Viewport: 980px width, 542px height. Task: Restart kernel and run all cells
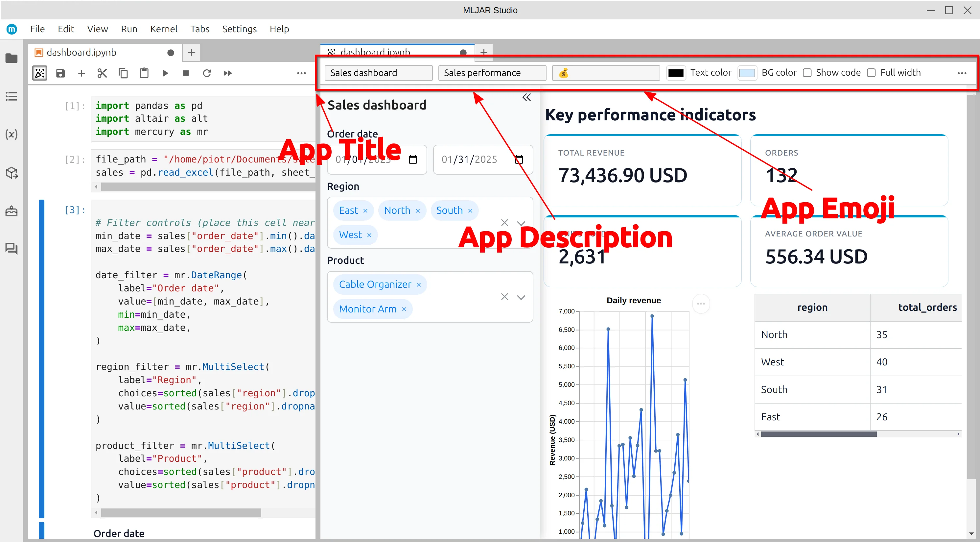click(227, 73)
